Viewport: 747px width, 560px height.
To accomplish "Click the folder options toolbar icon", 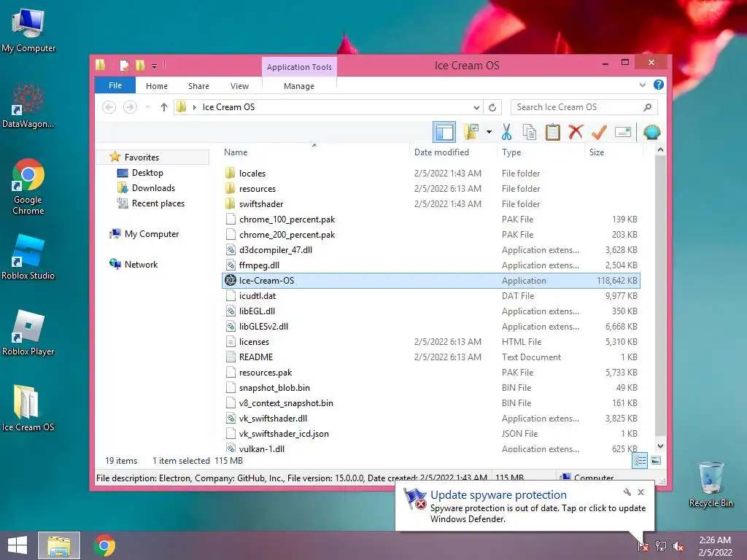I will tap(471, 132).
